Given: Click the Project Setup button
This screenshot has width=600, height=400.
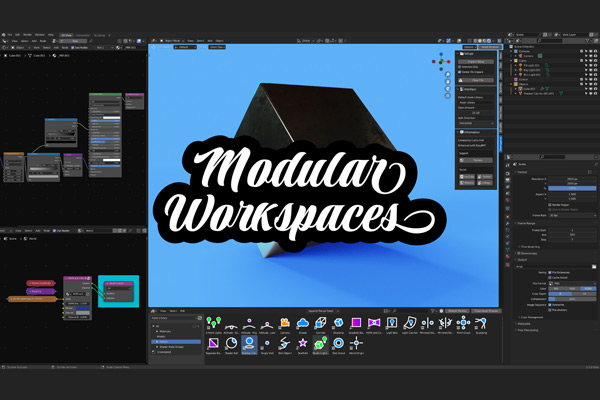Looking at the screenshot, I should tap(476, 62).
